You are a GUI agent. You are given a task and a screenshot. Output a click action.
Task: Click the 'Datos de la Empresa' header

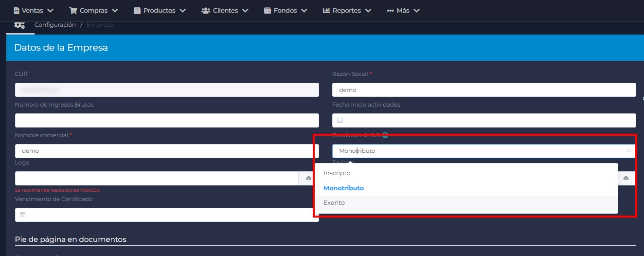61,48
